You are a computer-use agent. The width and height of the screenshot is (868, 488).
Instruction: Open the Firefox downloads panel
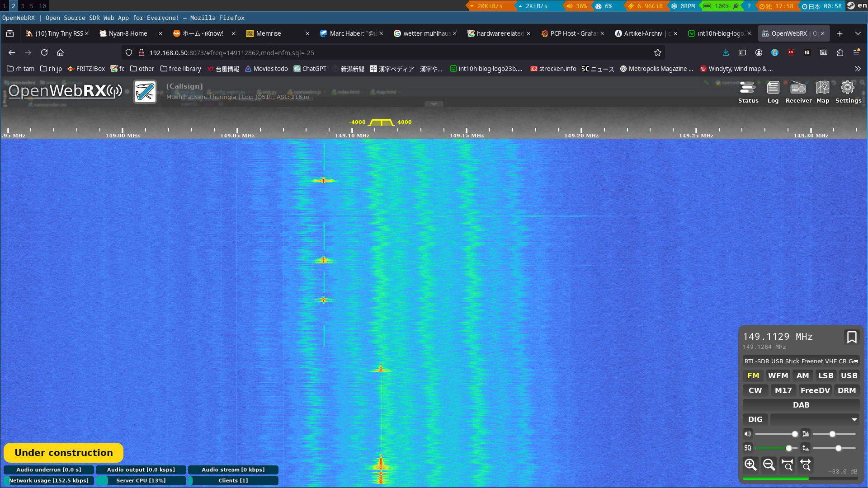[726, 52]
